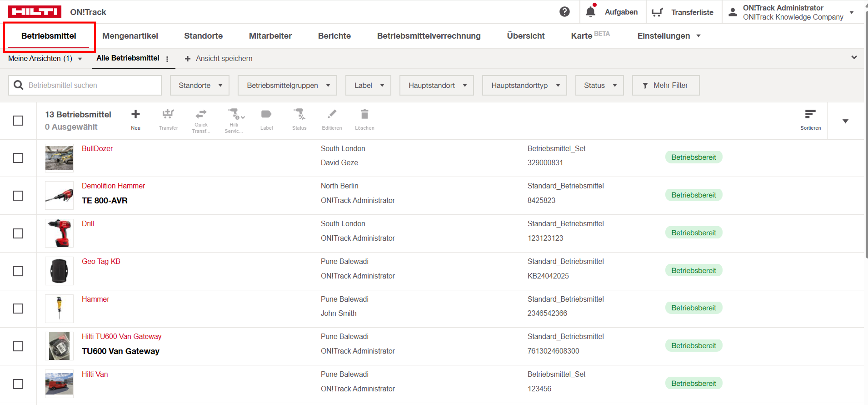Open the three-dot menu beside Alle Betriebsmittel
868x405 pixels.
pyautogui.click(x=167, y=59)
